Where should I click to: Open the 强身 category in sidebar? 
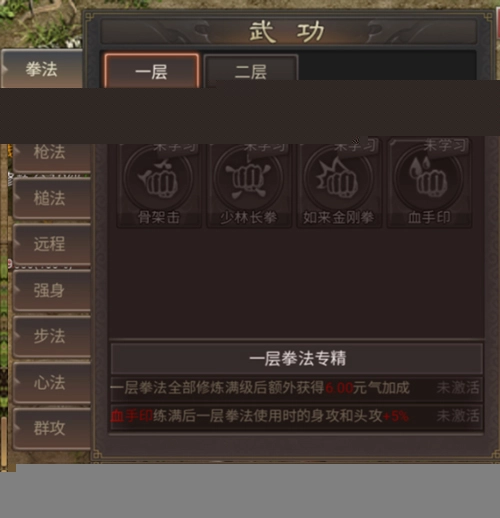tap(52, 290)
